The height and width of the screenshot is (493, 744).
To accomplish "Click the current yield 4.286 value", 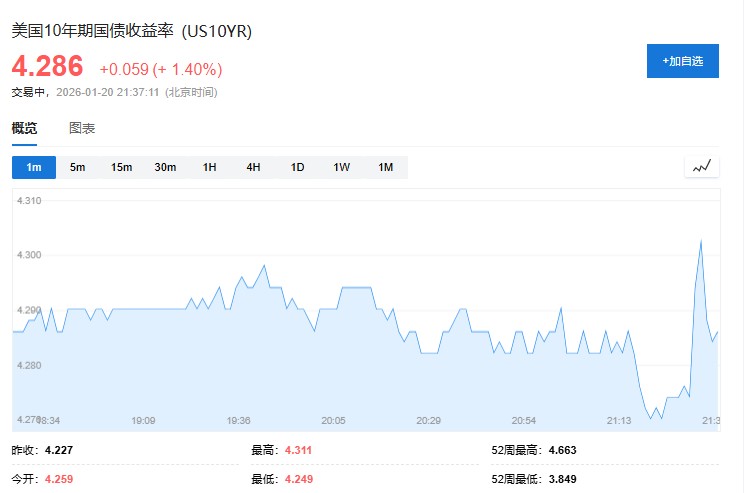I will pos(48,67).
